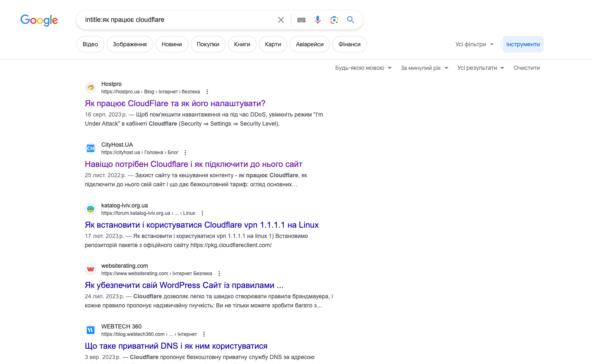Screen dimensions: 592x364
Task: Clear the search query with X icon
Action: tap(281, 20)
